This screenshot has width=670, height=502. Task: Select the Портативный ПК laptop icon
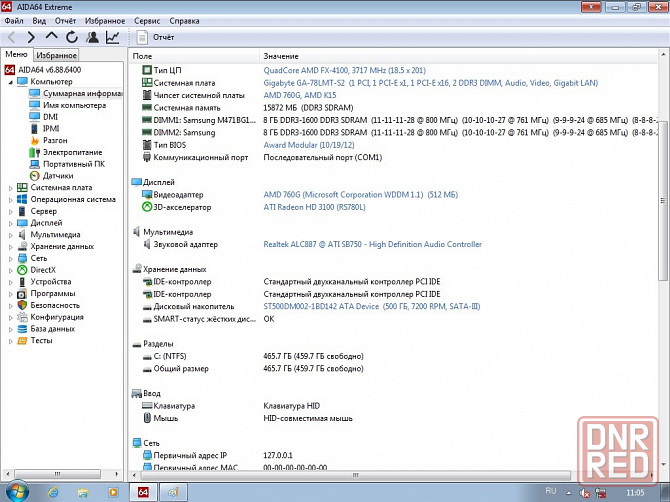tap(35, 164)
